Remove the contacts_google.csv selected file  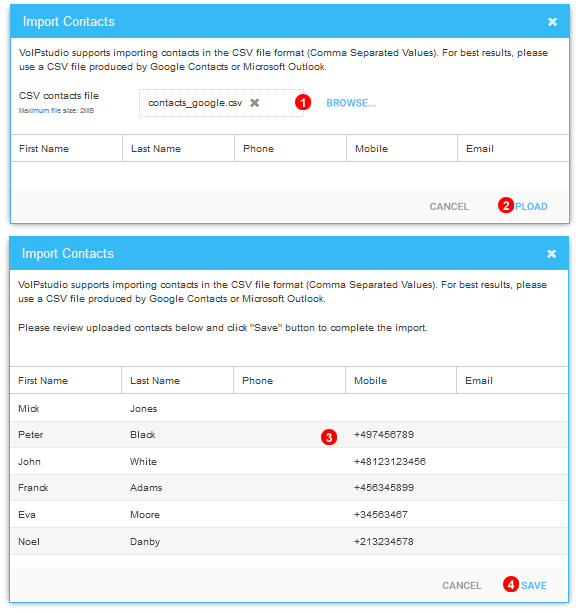[x=254, y=103]
